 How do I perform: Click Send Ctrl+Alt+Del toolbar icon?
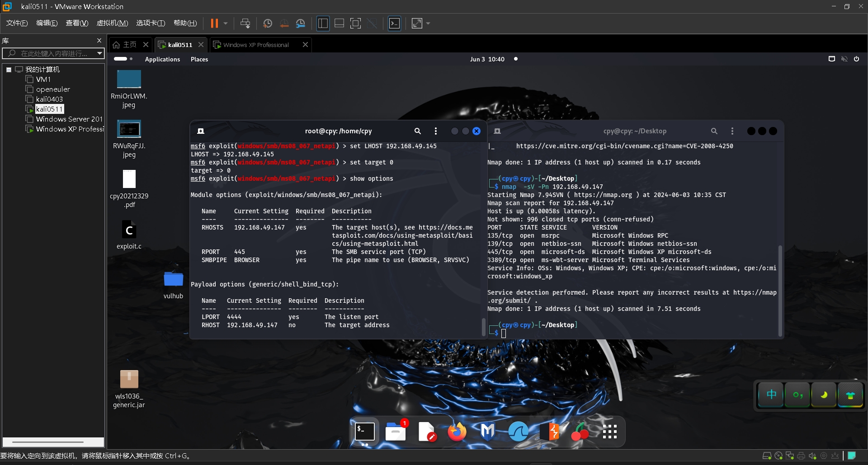[245, 23]
